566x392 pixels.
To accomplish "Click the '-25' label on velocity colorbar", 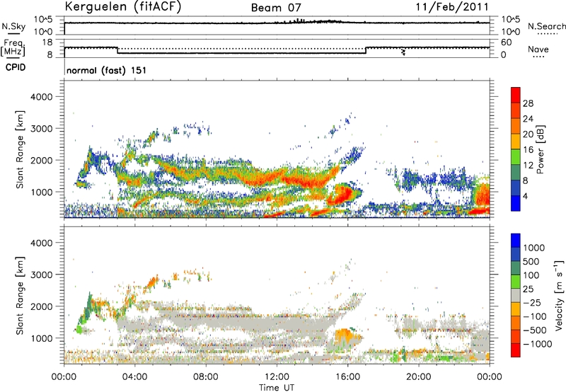I will [532, 302].
